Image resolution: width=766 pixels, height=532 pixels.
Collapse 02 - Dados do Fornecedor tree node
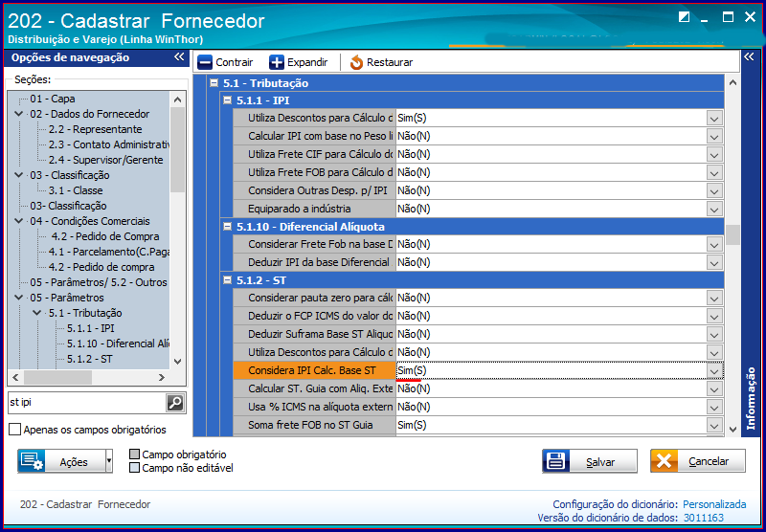pyautogui.click(x=19, y=114)
